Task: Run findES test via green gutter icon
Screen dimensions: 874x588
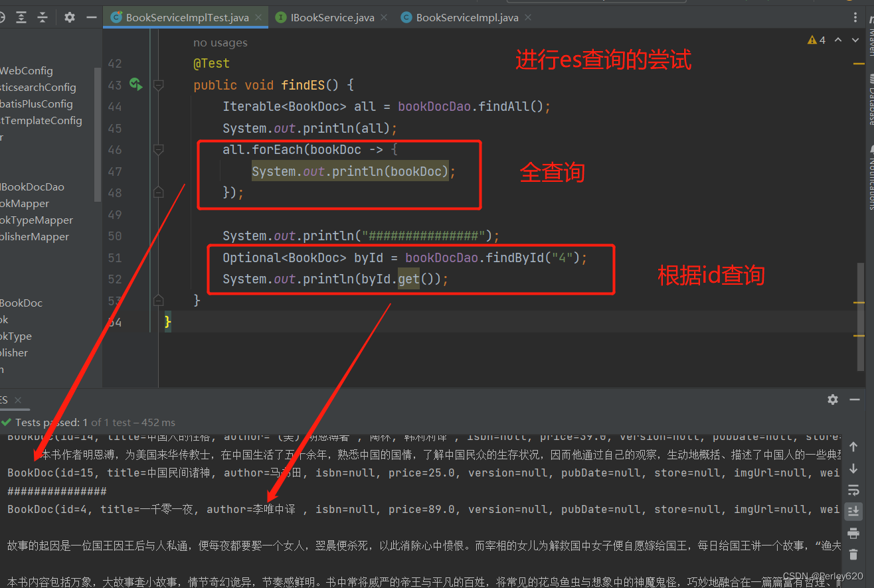Action: (135, 84)
